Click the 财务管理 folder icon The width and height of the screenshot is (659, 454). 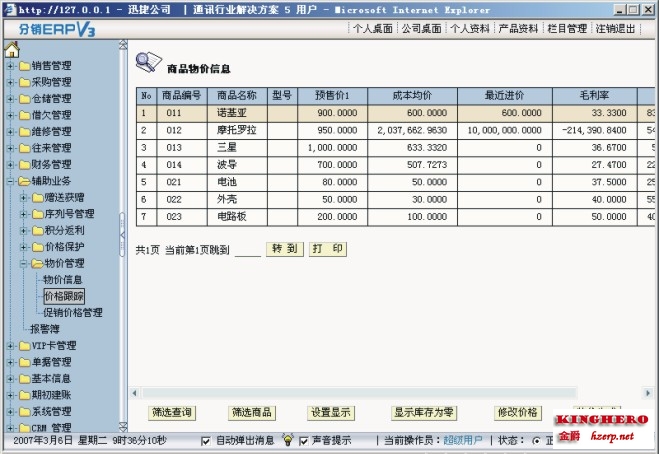click(x=25, y=165)
